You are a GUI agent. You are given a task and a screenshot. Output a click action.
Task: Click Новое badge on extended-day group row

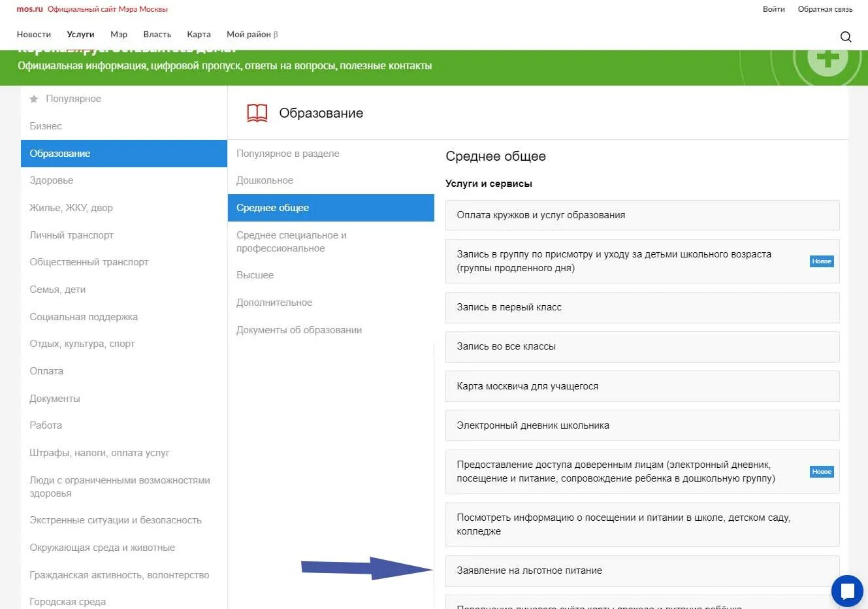click(822, 261)
